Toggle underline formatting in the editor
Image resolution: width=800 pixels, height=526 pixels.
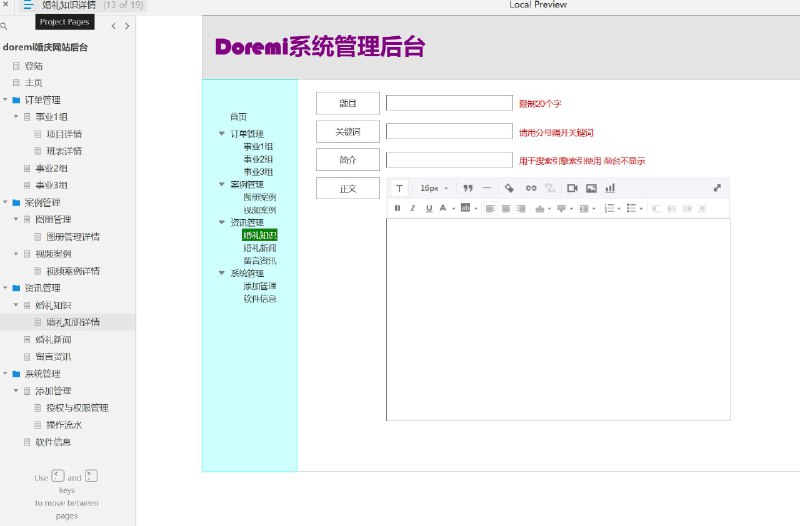click(x=429, y=208)
